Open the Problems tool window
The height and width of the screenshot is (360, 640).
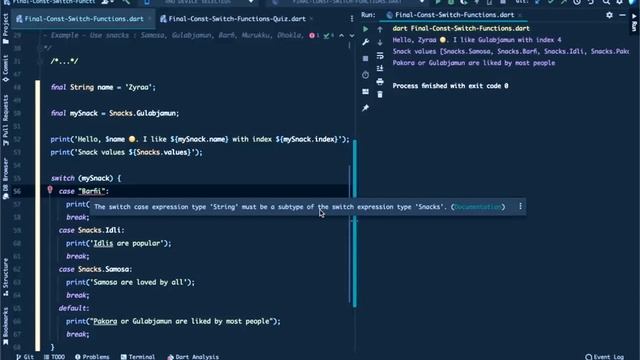pos(92,356)
